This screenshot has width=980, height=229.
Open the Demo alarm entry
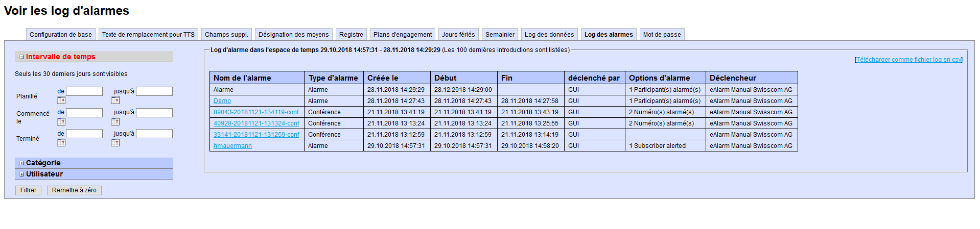click(222, 101)
